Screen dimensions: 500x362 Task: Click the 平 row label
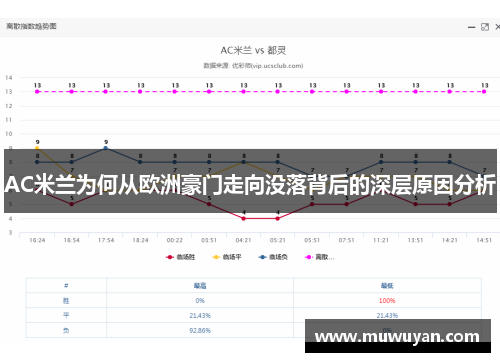pyautogui.click(x=66, y=315)
